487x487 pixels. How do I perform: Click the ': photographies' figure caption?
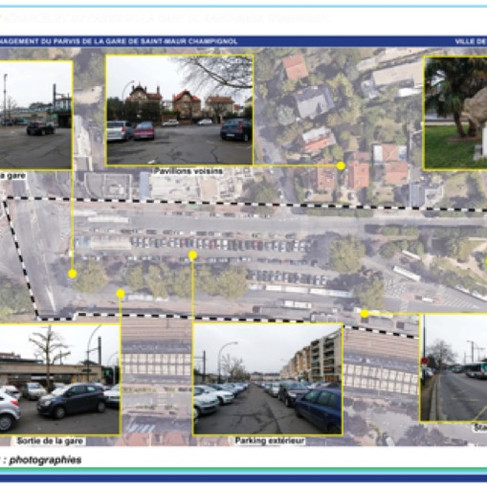[43, 460]
